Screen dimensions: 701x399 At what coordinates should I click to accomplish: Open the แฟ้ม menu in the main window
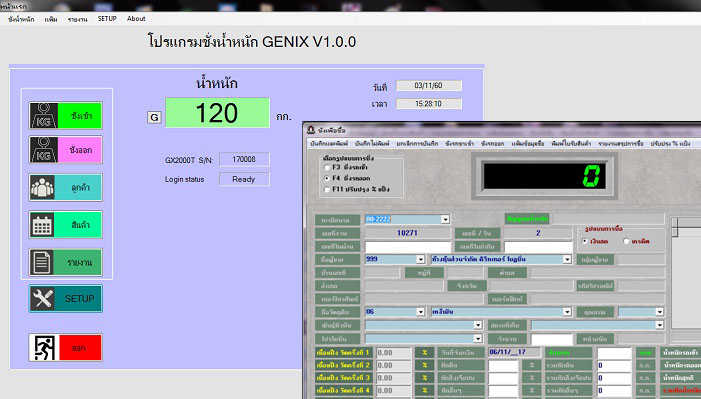(x=51, y=19)
